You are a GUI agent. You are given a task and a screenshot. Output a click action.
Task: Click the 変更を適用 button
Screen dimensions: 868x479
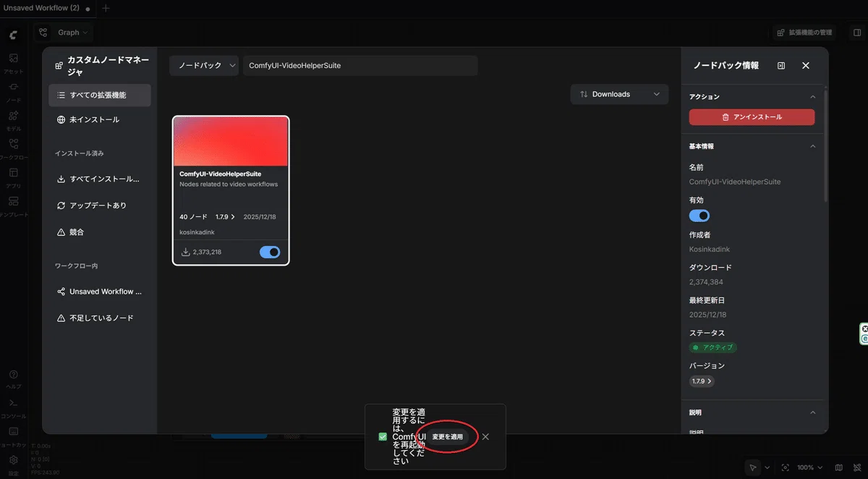click(448, 437)
